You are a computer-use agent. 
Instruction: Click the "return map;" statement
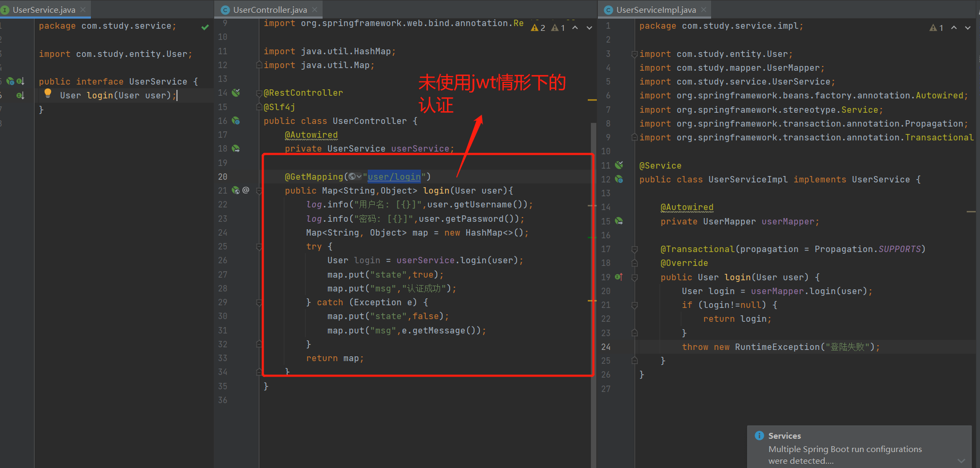coord(335,358)
